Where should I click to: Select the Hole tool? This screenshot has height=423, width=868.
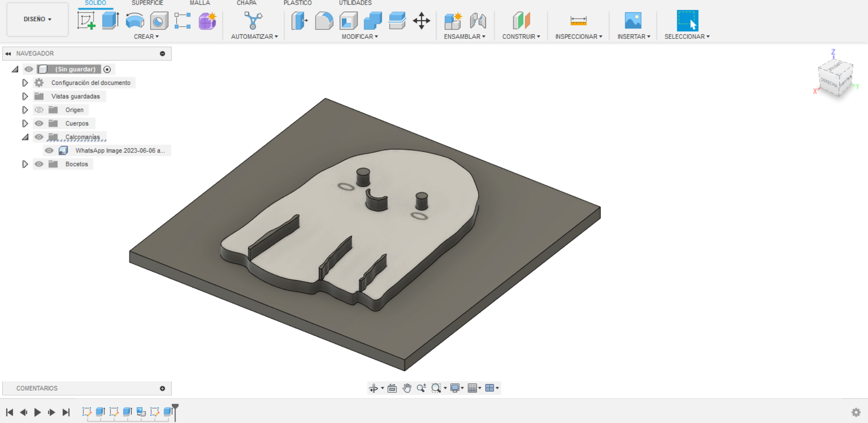[159, 21]
